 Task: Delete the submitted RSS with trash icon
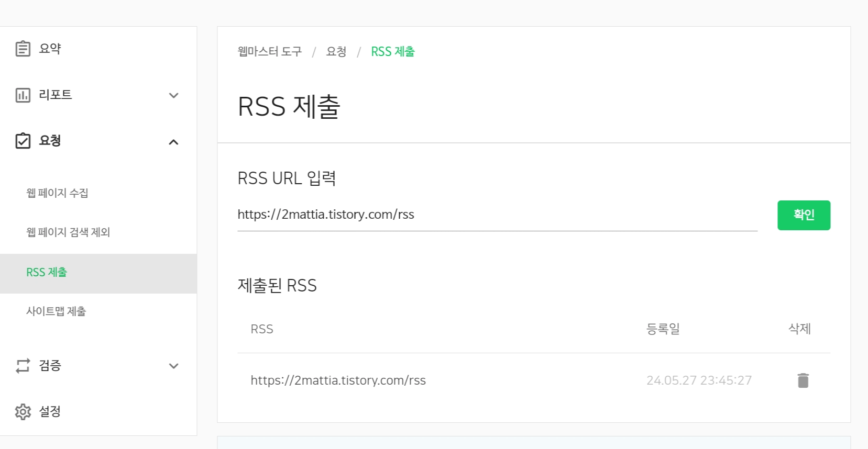click(x=803, y=380)
